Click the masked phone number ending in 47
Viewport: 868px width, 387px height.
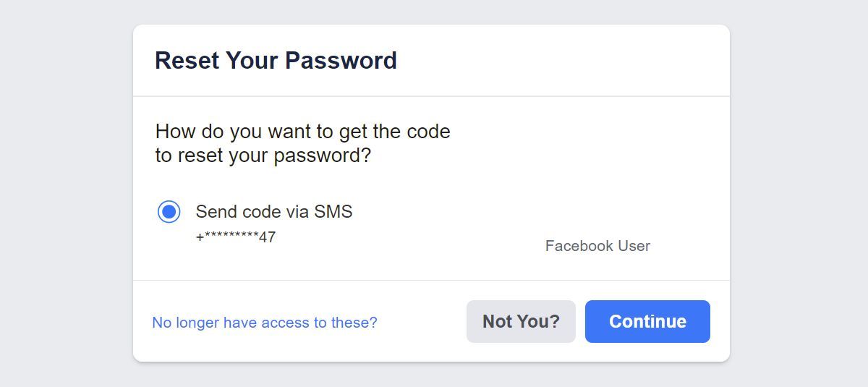(236, 237)
